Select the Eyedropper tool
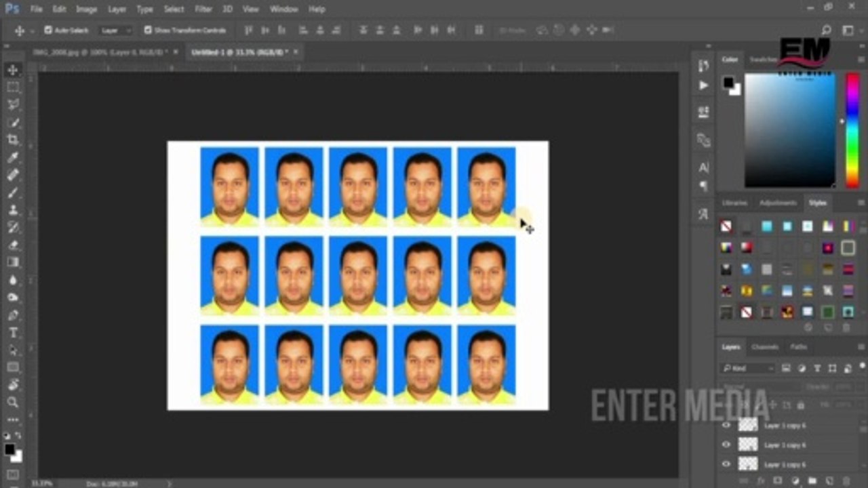Image resolution: width=868 pixels, height=488 pixels. (x=13, y=158)
